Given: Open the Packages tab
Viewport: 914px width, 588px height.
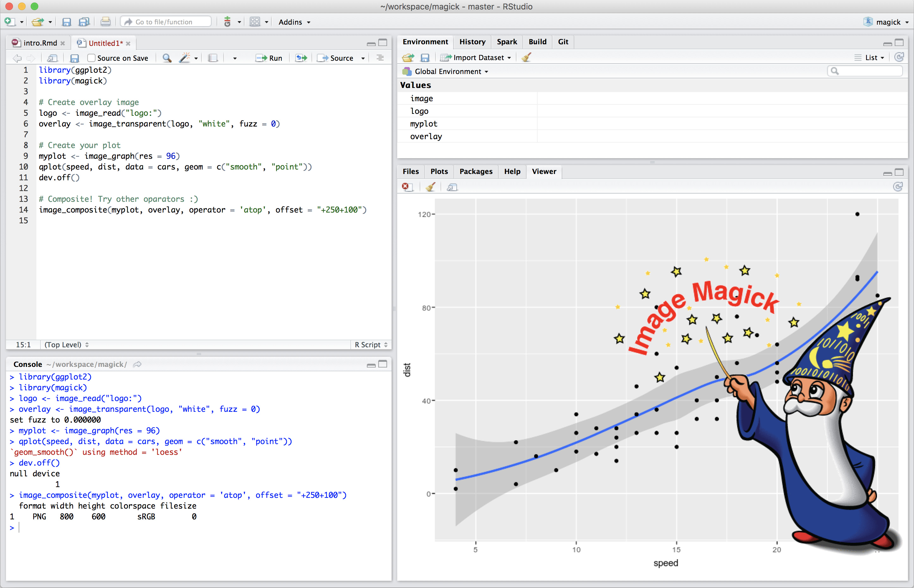Looking at the screenshot, I should pos(476,171).
